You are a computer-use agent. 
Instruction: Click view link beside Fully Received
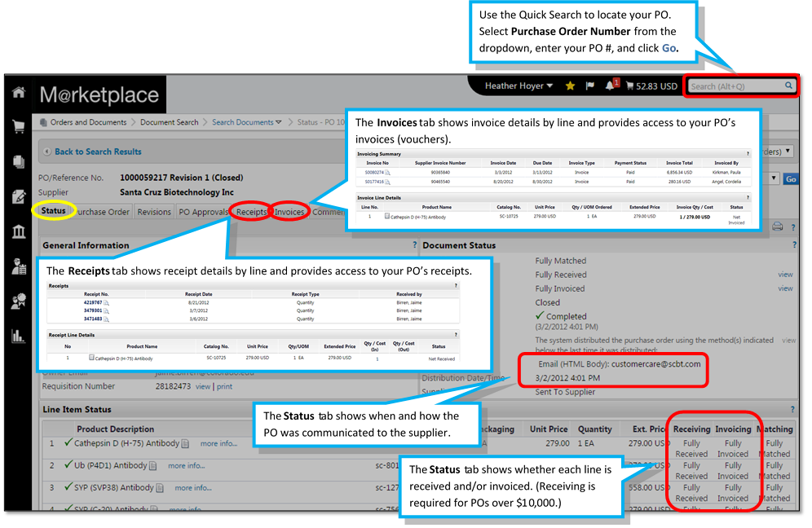point(785,275)
